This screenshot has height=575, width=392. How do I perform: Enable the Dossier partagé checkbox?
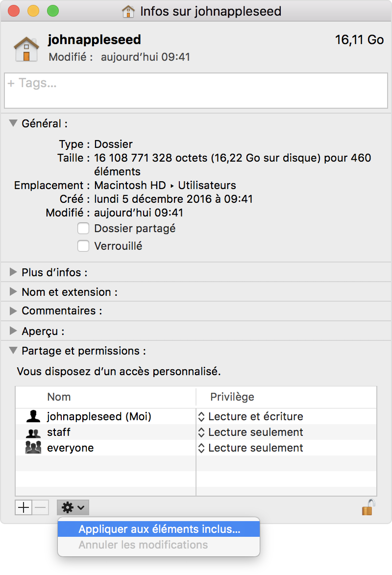[84, 229]
